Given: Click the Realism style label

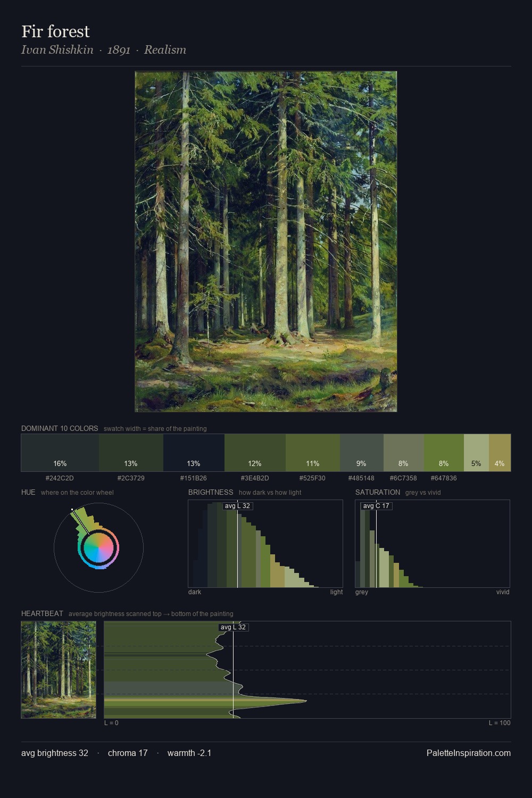Looking at the screenshot, I should point(165,50).
